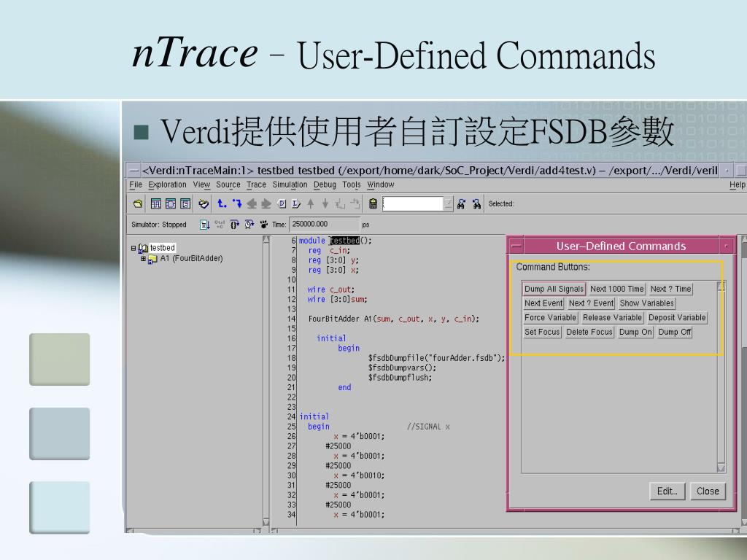
Task: Click the L page toolbar icon
Action: [x=296, y=204]
